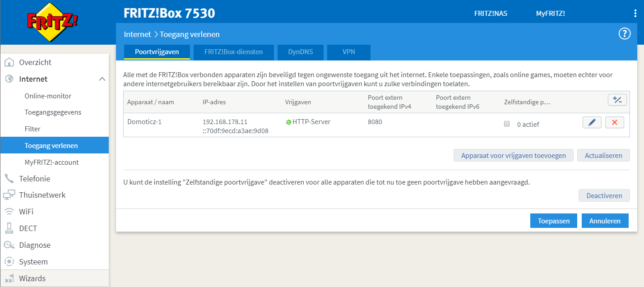644x287 pixels.
Task: Click Internet in the breadcrumb
Action: [x=137, y=34]
